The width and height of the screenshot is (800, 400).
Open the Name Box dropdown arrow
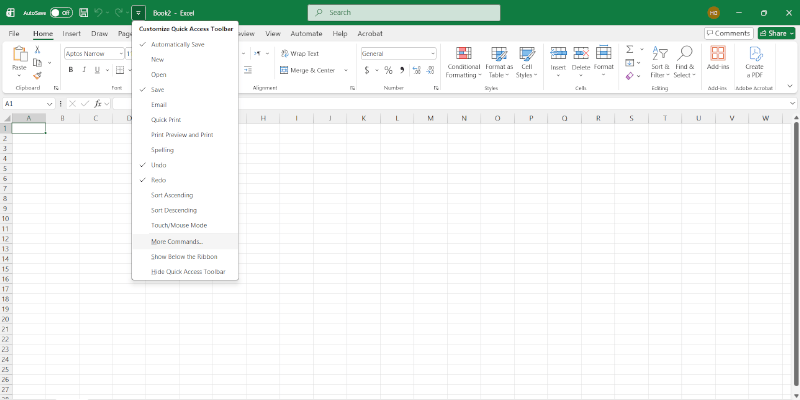click(x=50, y=104)
